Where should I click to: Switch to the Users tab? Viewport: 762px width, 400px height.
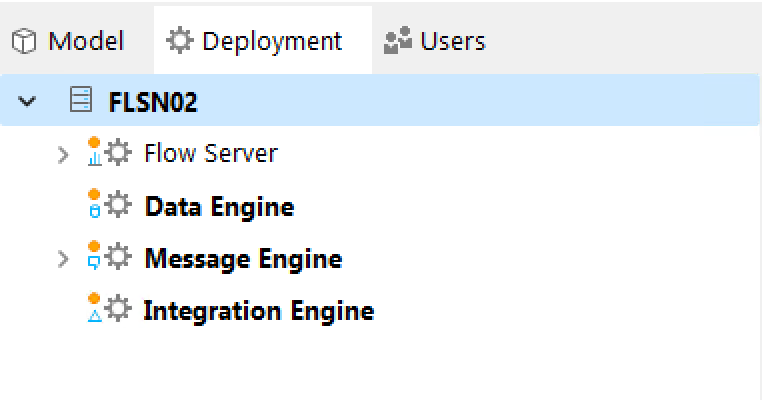click(x=434, y=41)
